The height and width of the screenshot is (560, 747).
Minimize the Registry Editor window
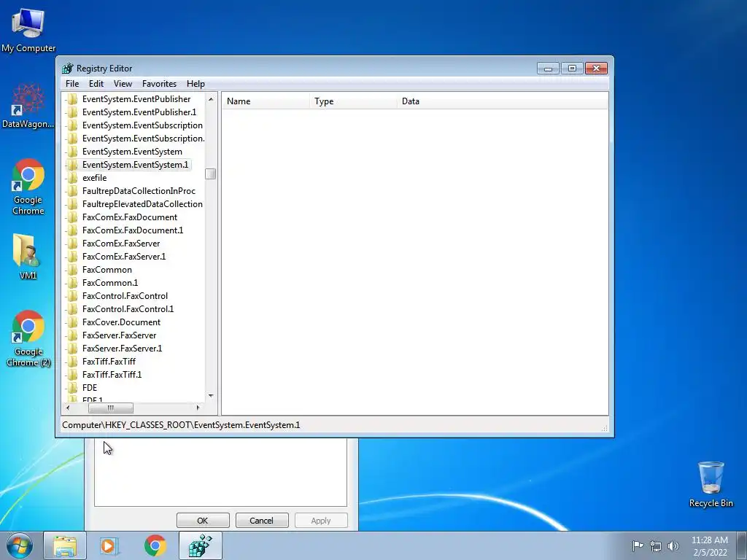[x=548, y=69]
